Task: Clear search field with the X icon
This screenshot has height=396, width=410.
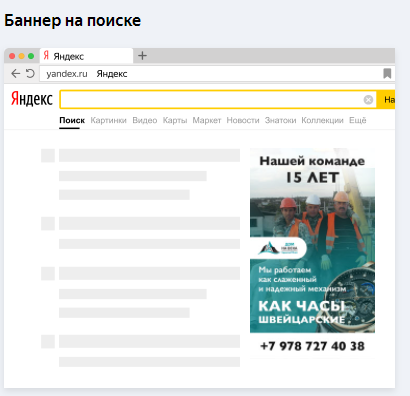Action: coord(368,100)
